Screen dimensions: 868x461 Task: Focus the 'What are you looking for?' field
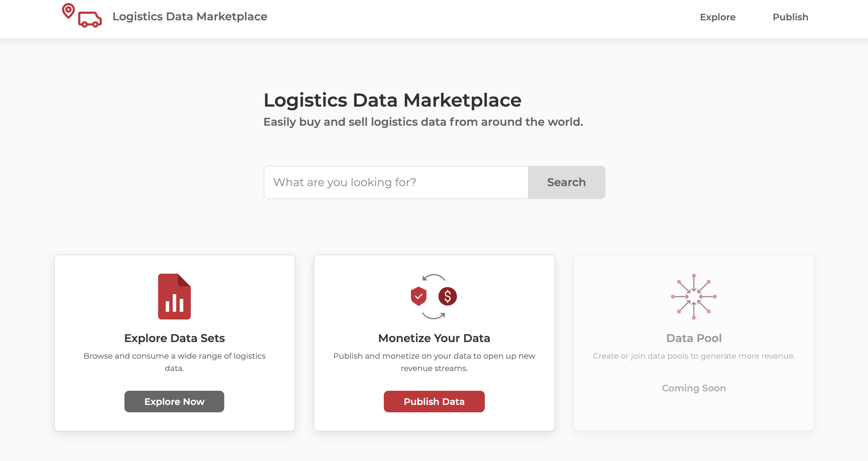(396, 182)
